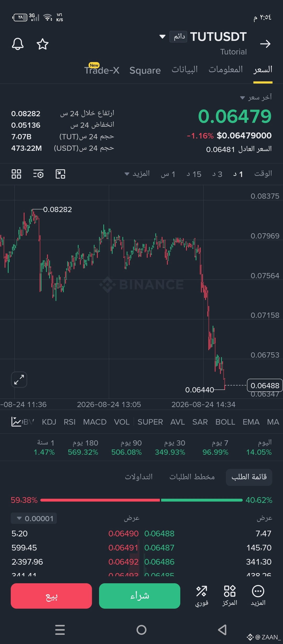Select the 15 د timeframe

(194, 174)
